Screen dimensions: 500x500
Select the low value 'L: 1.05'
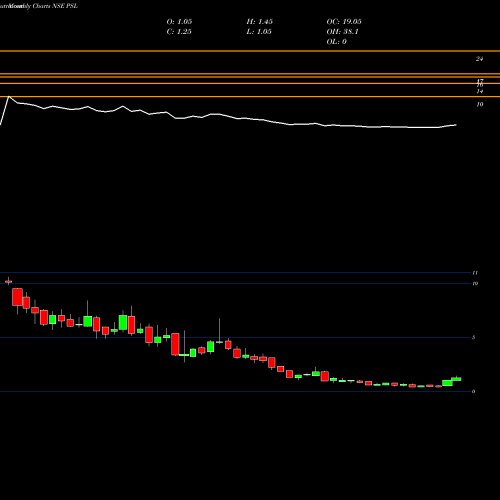(x=259, y=31)
